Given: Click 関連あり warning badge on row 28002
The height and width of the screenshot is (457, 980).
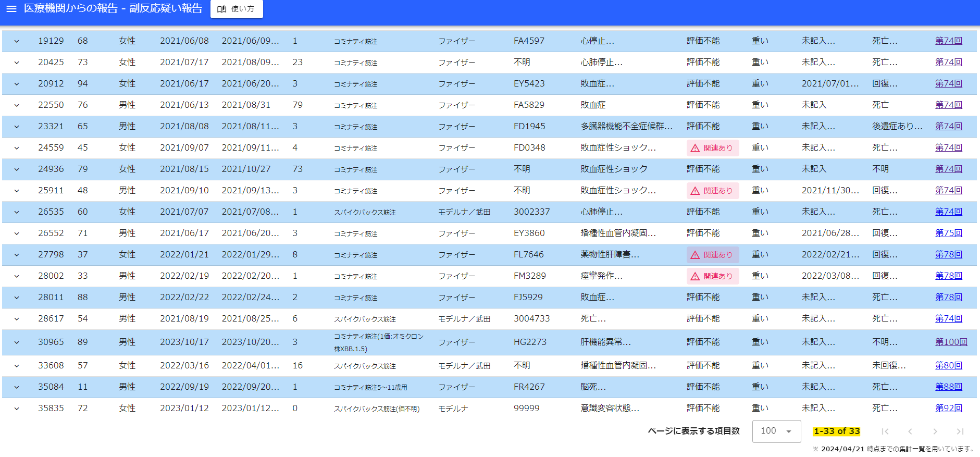Looking at the screenshot, I should click(x=712, y=276).
